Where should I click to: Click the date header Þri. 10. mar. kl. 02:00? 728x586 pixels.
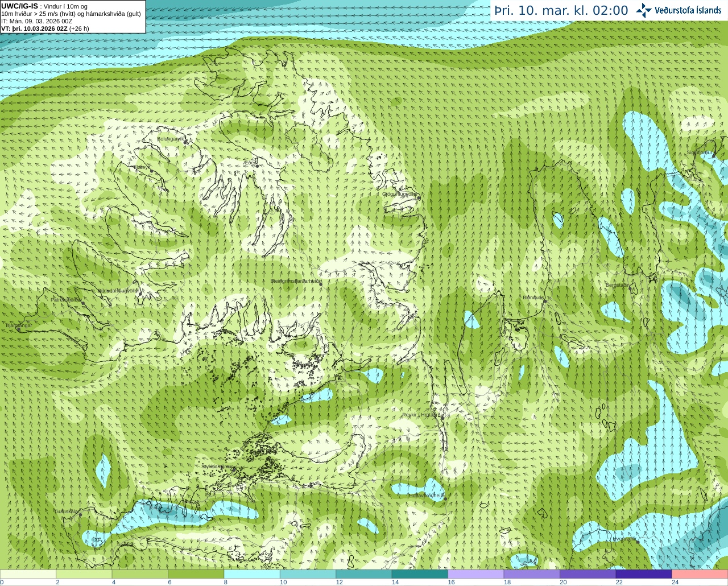coord(561,10)
